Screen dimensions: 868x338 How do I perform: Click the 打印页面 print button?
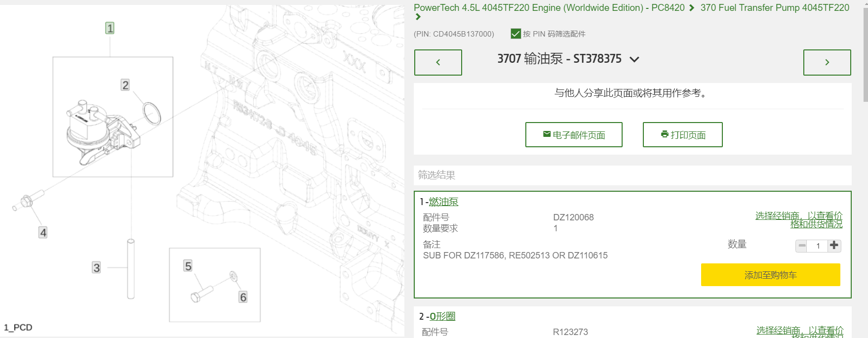683,135
